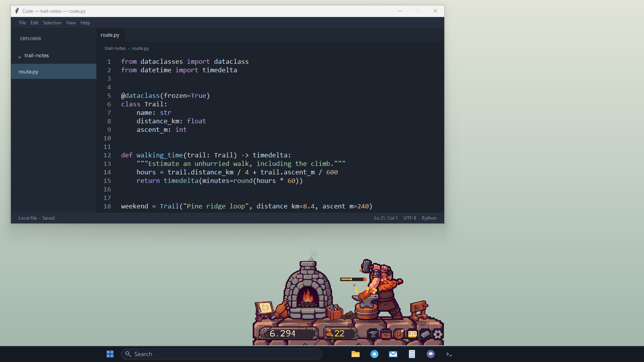Click the taskbar Search field
Viewport: 644px width, 362px height.
(x=221, y=354)
